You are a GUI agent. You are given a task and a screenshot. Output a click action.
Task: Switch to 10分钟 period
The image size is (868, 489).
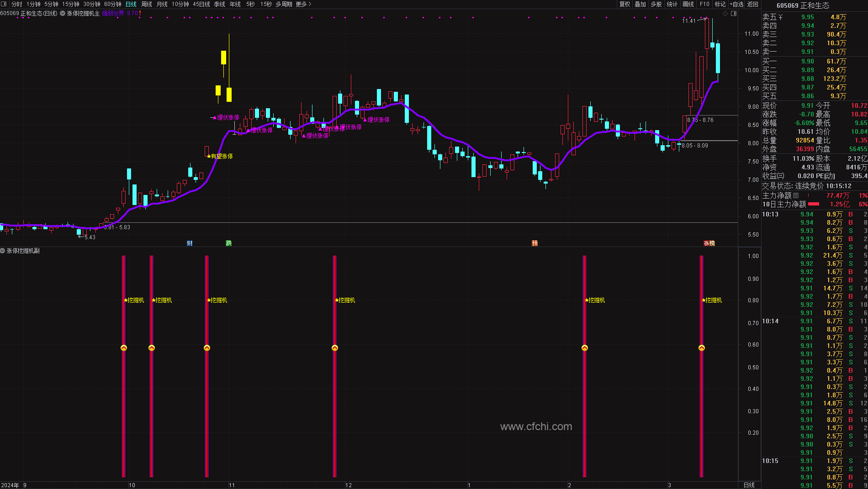coord(180,4)
